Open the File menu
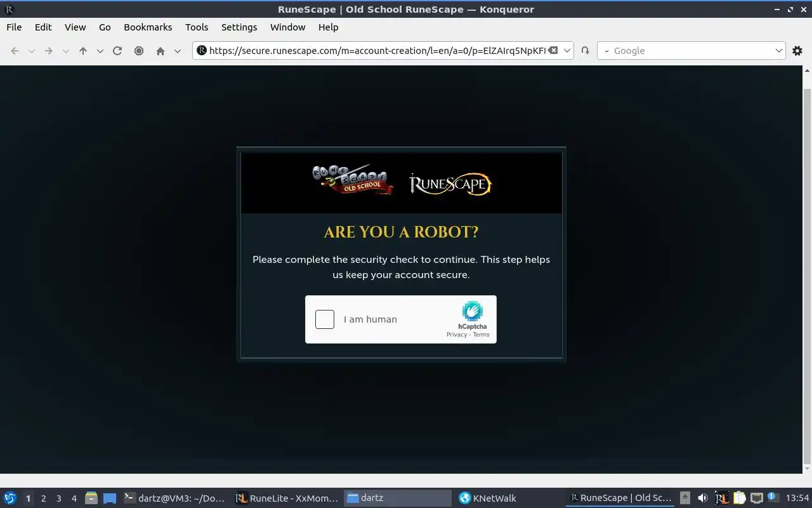Screen dimensions: 812x508 pyautogui.click(x=14, y=27)
